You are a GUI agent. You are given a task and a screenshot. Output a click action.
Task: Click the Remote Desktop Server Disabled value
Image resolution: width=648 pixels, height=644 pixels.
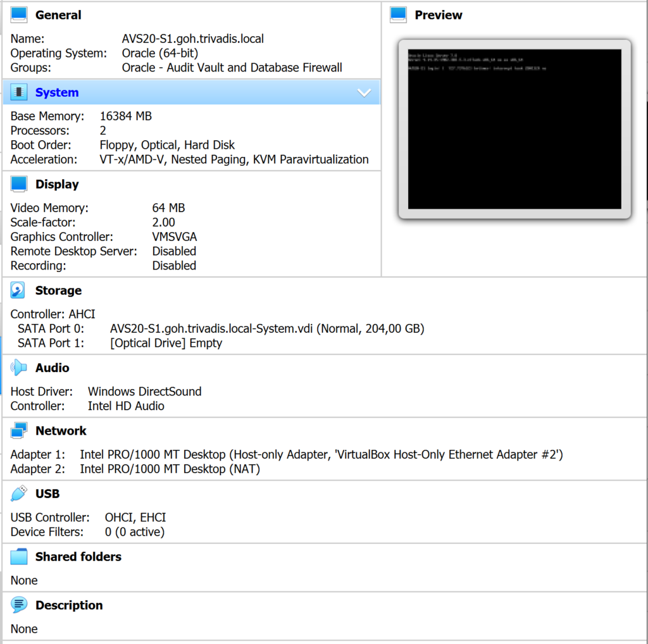(174, 251)
